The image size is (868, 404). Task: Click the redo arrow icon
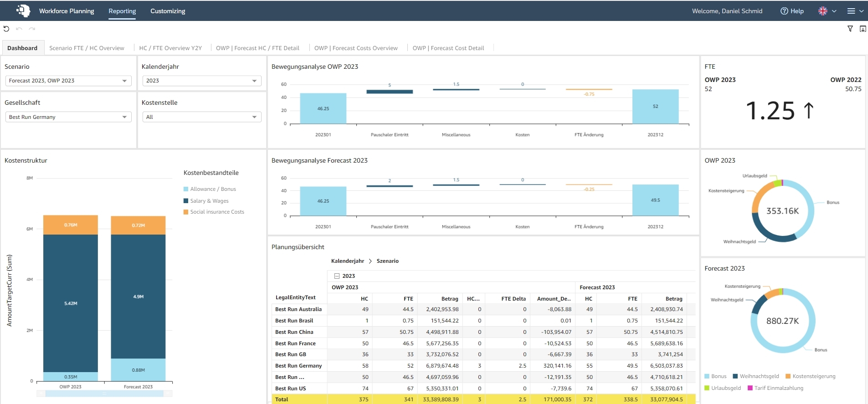[32, 29]
